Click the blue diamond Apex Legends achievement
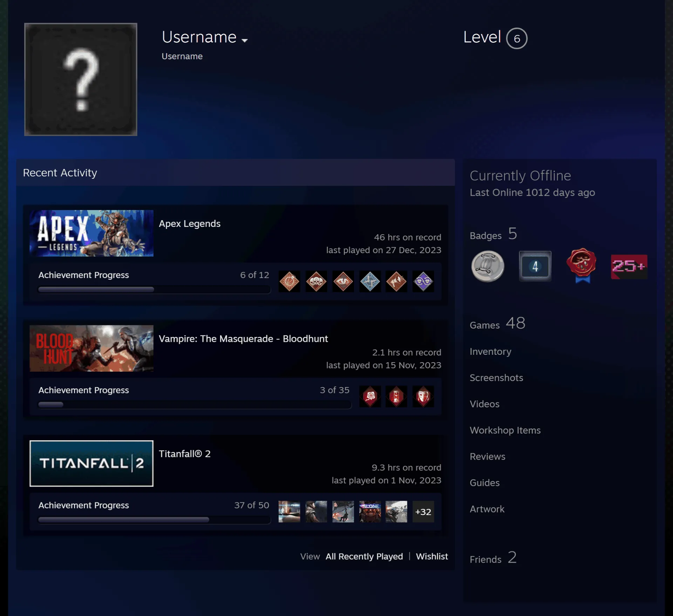This screenshot has height=616, width=673. [370, 281]
